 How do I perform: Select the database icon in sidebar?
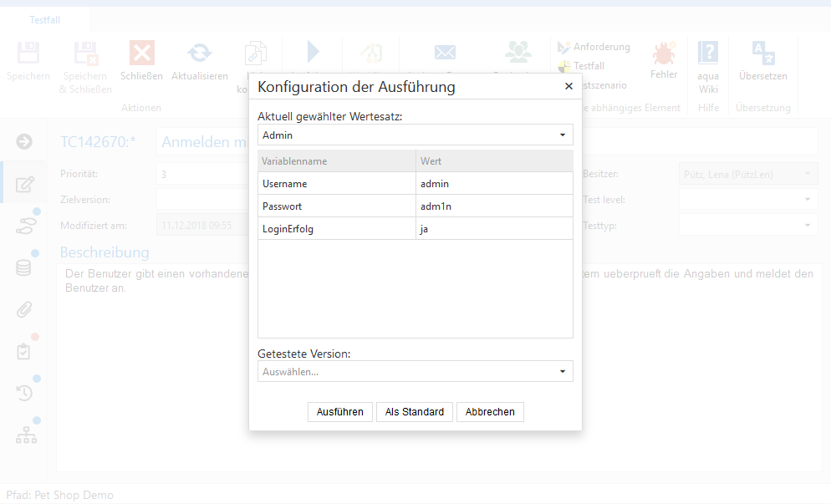(x=24, y=267)
